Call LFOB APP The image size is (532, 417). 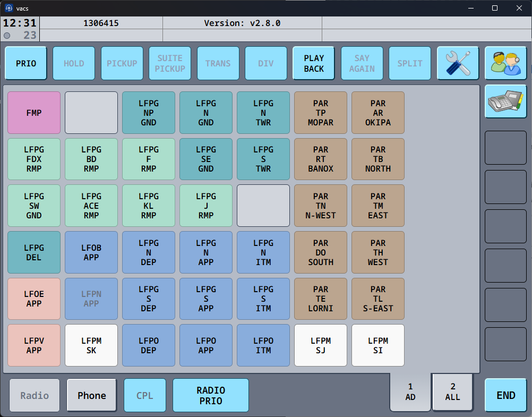click(x=91, y=252)
